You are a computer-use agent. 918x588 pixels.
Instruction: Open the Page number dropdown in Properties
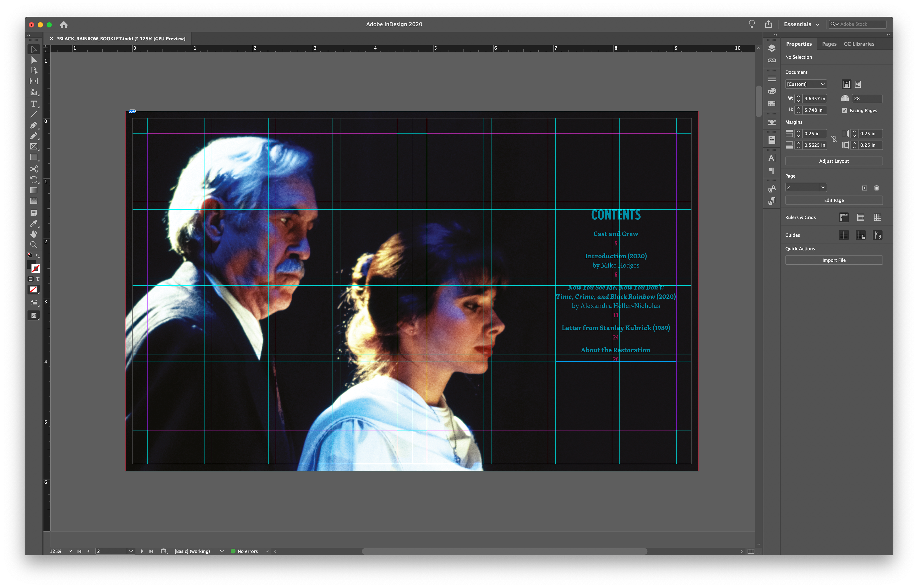(823, 187)
